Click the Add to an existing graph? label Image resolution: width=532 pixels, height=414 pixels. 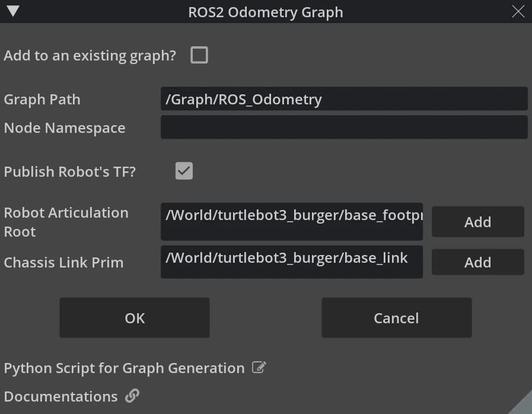(x=90, y=56)
